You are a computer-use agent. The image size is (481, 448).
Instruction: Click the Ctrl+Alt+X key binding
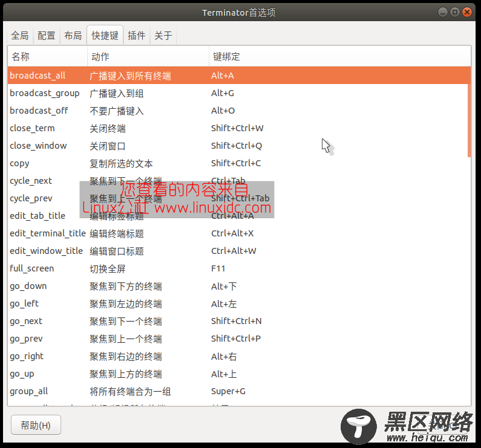point(232,233)
